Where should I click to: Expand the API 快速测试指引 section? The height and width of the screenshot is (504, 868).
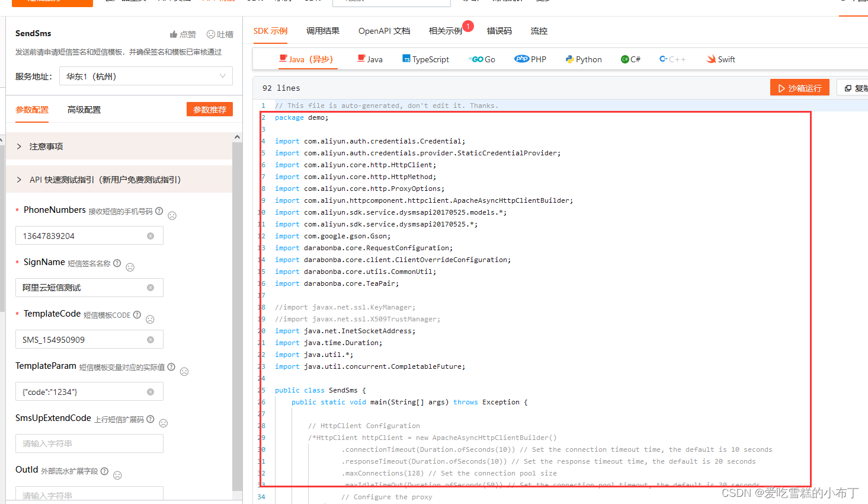pyautogui.click(x=119, y=180)
